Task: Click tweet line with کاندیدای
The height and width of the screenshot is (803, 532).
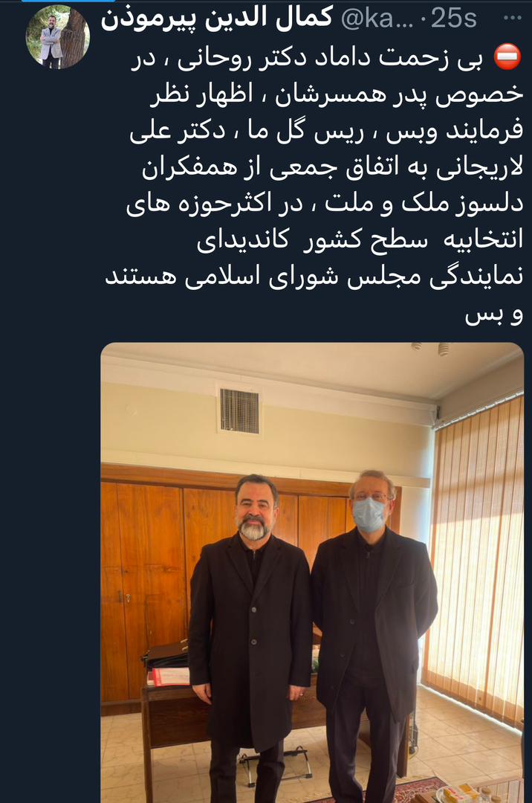Action: [x=360, y=241]
